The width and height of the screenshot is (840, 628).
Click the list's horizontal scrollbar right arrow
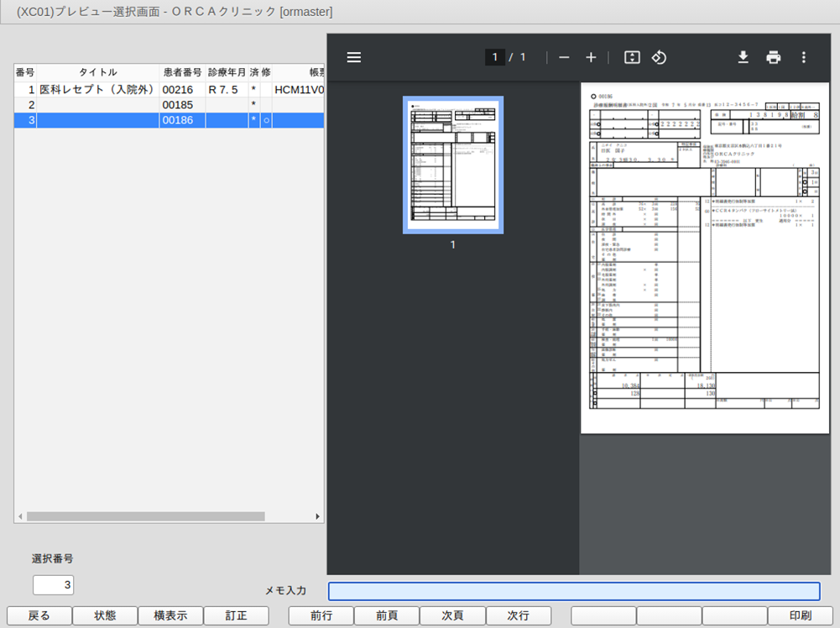pyautogui.click(x=317, y=516)
